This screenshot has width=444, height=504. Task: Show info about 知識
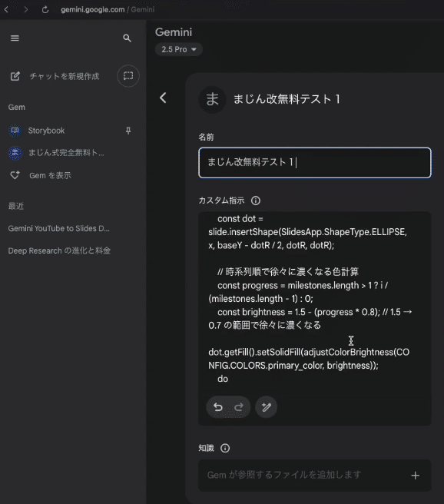[x=225, y=448]
